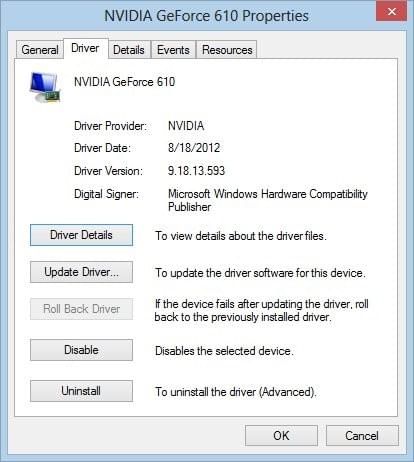Image resolution: width=414 pixels, height=462 pixels.
Task: Confirm the dialog with OK
Action: coord(281,435)
